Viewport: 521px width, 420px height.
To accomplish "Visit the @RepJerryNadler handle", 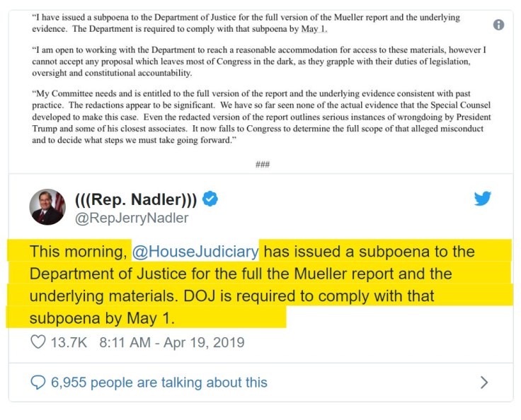I will 132,218.
